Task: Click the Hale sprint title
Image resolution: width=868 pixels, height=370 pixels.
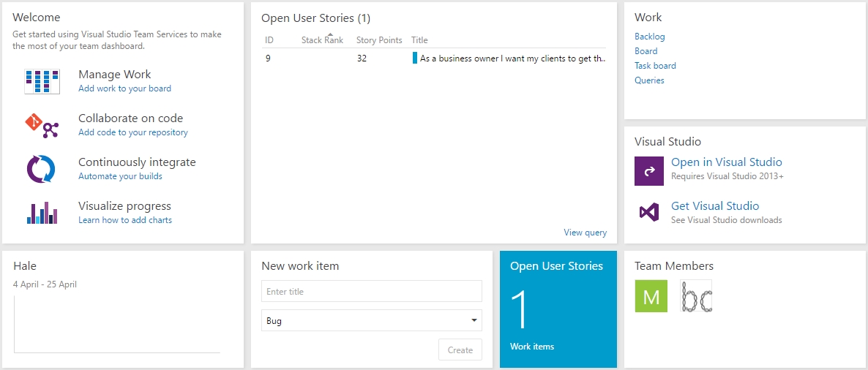Action: [25, 266]
